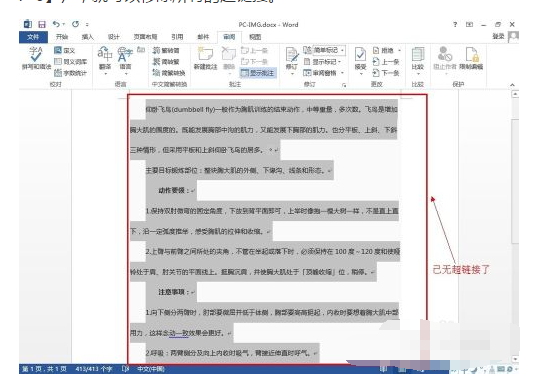554x386 pixels.
Task: Click the vertical scrollbar down arrow
Action: click(515, 359)
